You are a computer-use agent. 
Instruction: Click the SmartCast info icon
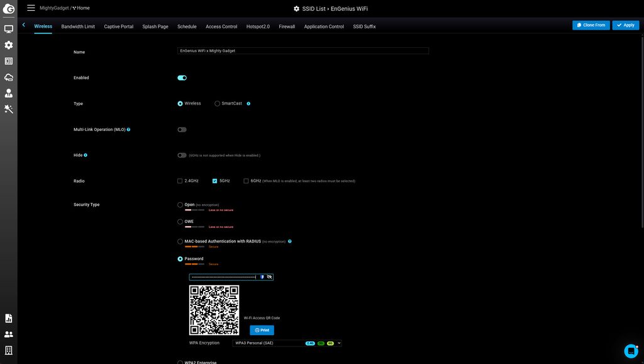point(248,104)
